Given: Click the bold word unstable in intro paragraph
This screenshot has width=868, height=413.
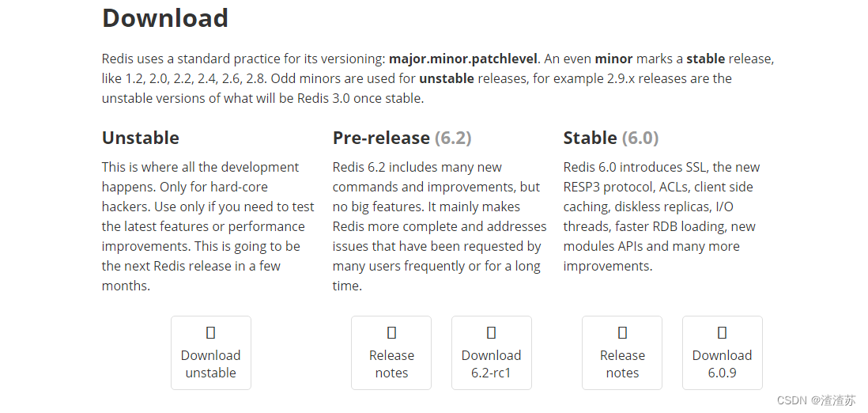Looking at the screenshot, I should tap(447, 78).
